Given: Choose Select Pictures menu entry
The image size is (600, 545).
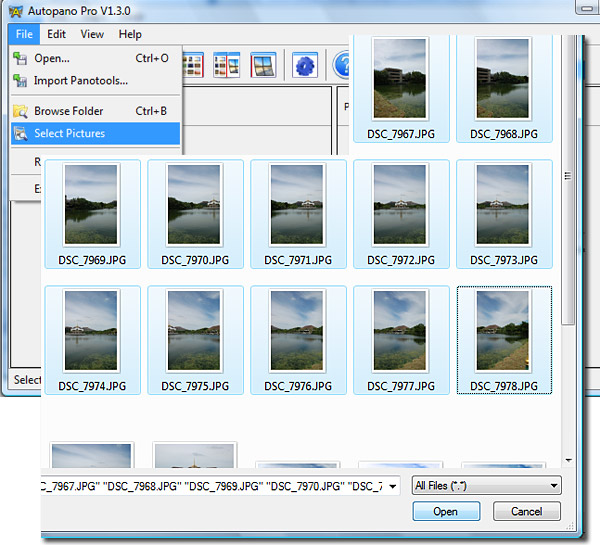Looking at the screenshot, I should coord(96,133).
